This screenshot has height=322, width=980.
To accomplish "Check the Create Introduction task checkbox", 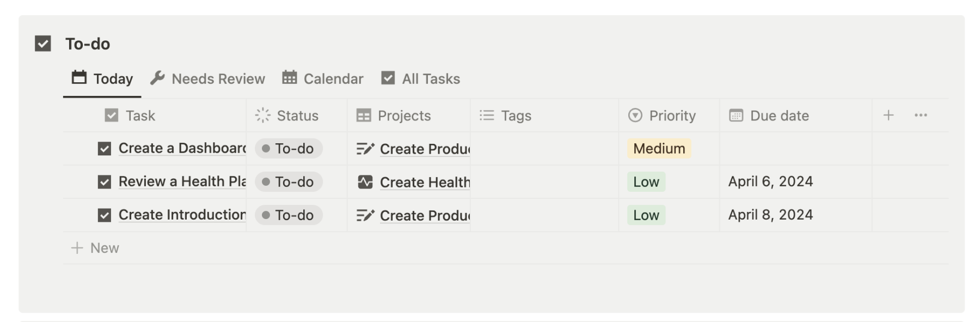I will point(105,215).
